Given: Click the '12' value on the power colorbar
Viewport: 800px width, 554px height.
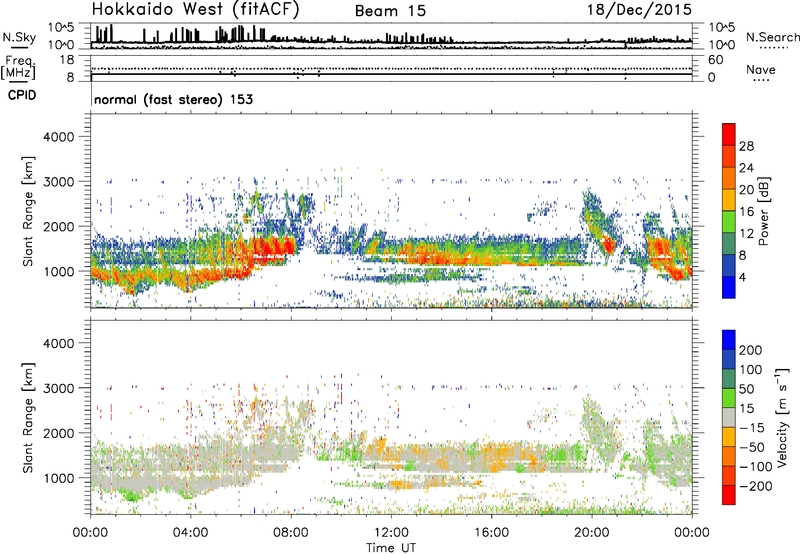Looking at the screenshot, I should pos(746,234).
